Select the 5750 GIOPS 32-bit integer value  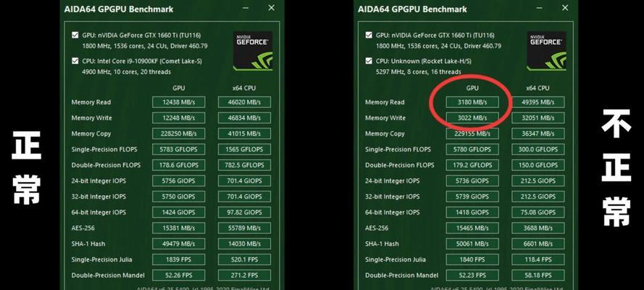pyautogui.click(x=179, y=196)
